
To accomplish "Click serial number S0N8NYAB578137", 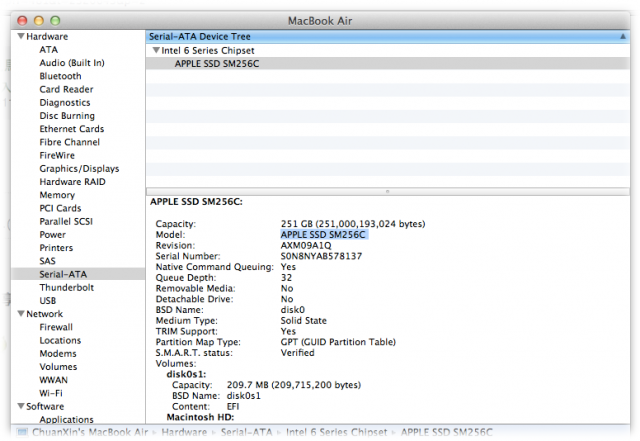I will [x=321, y=256].
